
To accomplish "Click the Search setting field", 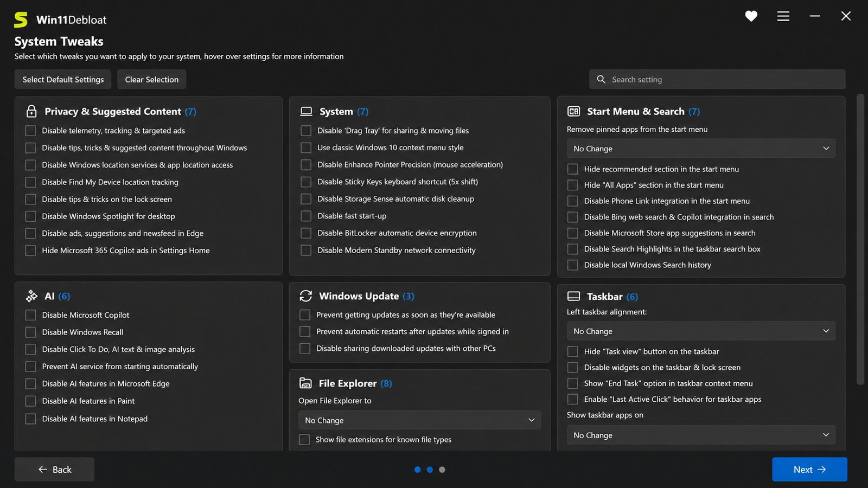I will tap(717, 79).
